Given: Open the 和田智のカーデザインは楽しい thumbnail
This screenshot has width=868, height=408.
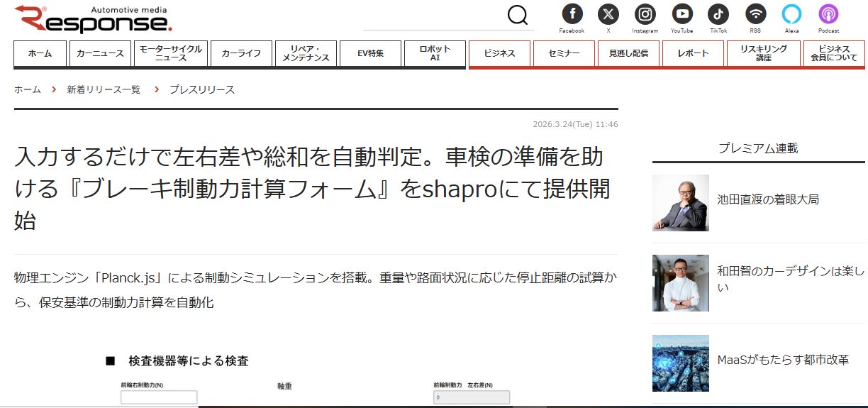Looking at the screenshot, I should pyautogui.click(x=680, y=282).
